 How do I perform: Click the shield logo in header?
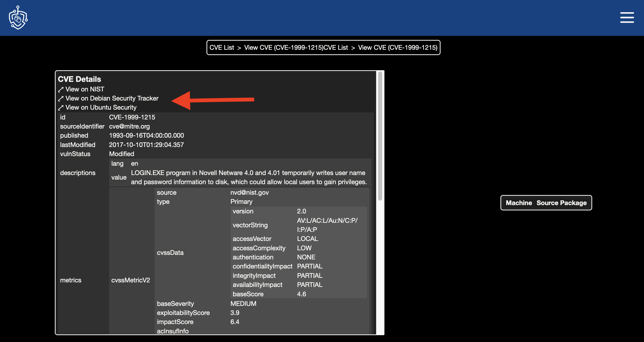18,18
